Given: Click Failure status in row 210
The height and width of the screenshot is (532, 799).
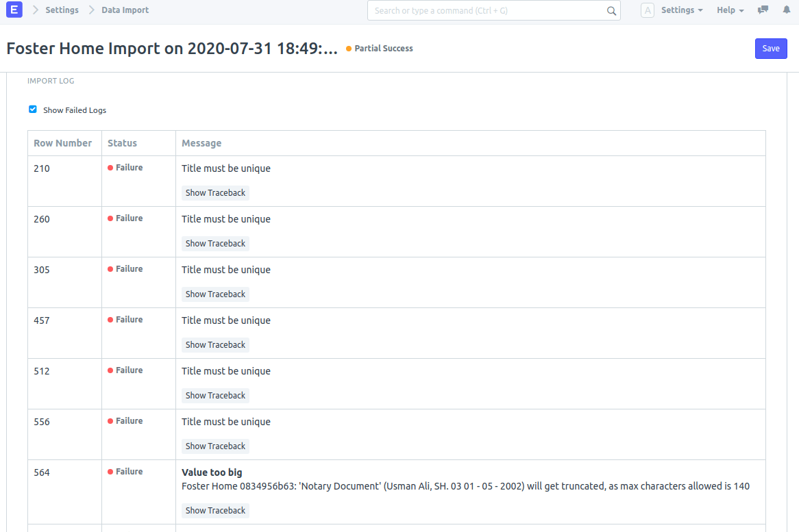Looking at the screenshot, I should (x=125, y=168).
